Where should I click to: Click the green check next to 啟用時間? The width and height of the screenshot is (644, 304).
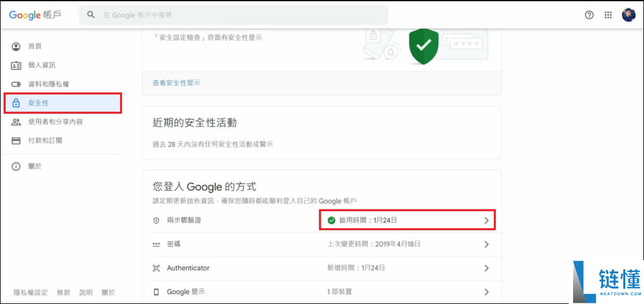tap(331, 220)
